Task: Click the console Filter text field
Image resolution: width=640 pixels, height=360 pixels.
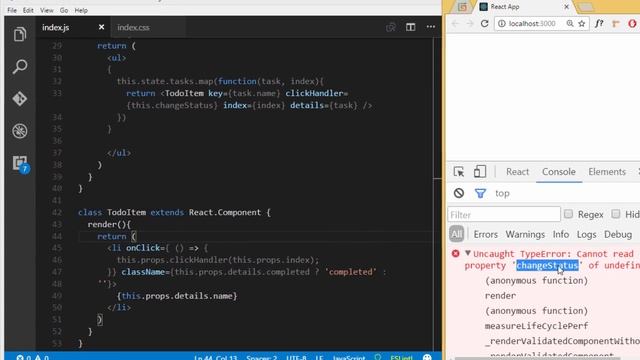Action: tap(504, 215)
